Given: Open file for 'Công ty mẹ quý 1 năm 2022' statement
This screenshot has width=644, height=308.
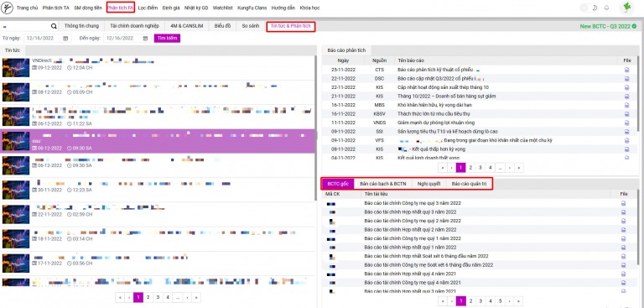Looking at the screenshot, I should (624, 238).
